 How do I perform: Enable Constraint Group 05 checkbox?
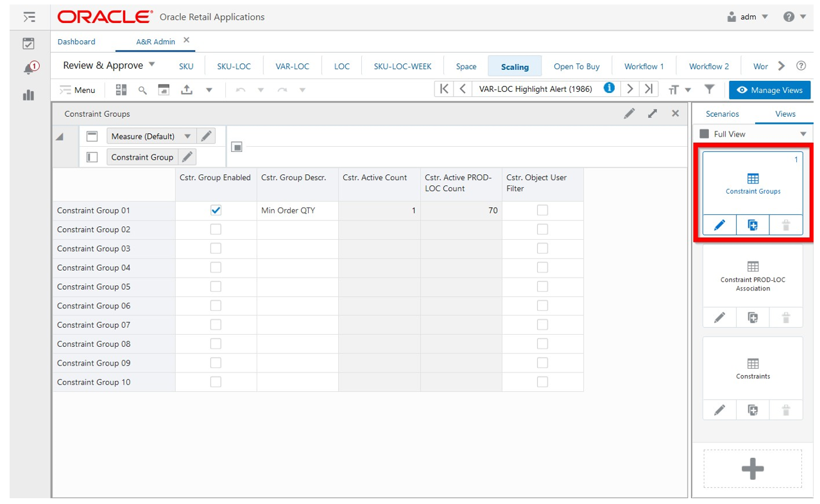(216, 287)
